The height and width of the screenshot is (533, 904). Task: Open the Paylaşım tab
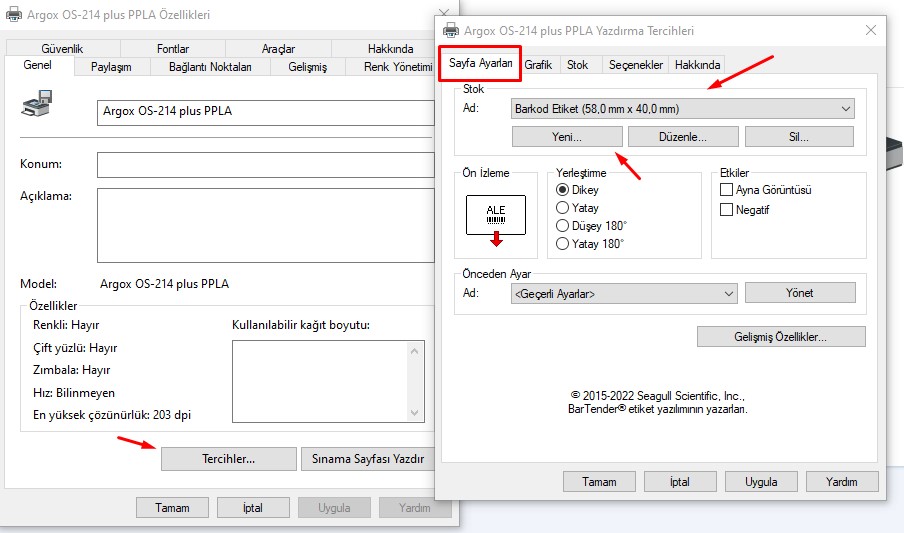pyautogui.click(x=111, y=67)
